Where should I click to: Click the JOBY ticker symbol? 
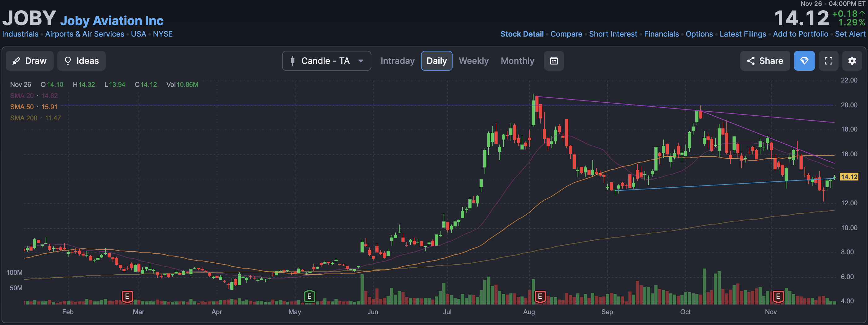point(29,18)
